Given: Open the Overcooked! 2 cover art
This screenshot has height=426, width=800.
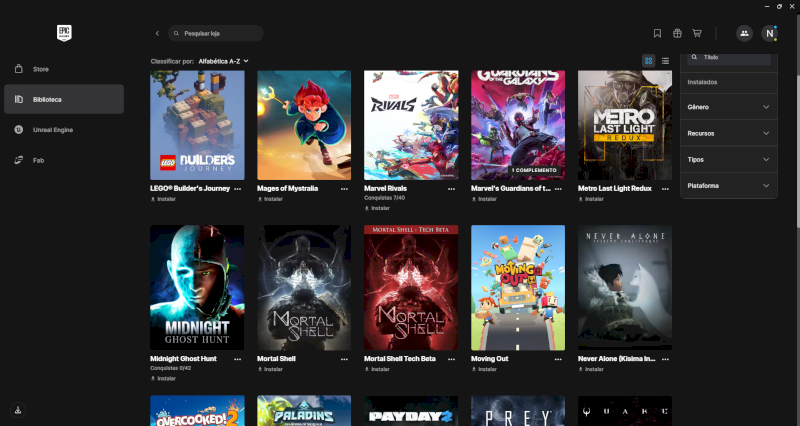Looking at the screenshot, I should (197, 411).
